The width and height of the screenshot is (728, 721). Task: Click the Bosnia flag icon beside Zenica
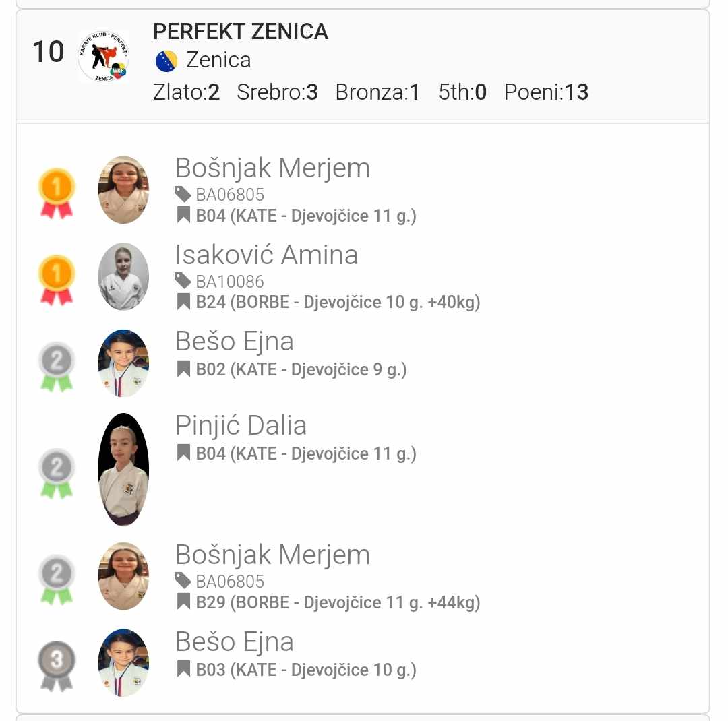tap(166, 61)
